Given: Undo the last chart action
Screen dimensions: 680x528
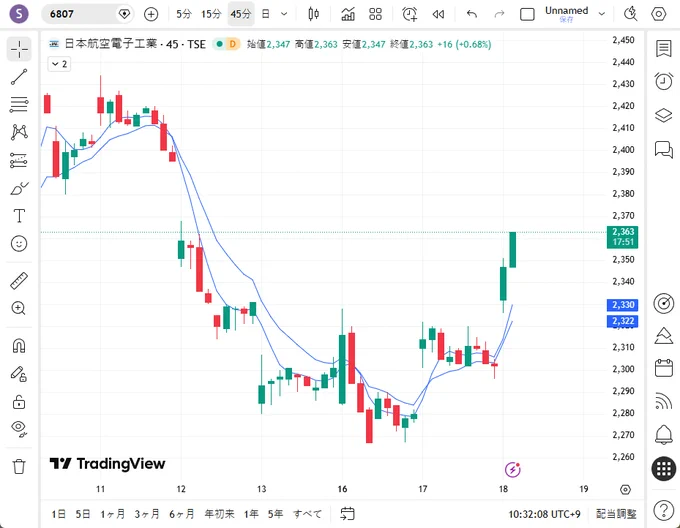Looking at the screenshot, I should (472, 14).
